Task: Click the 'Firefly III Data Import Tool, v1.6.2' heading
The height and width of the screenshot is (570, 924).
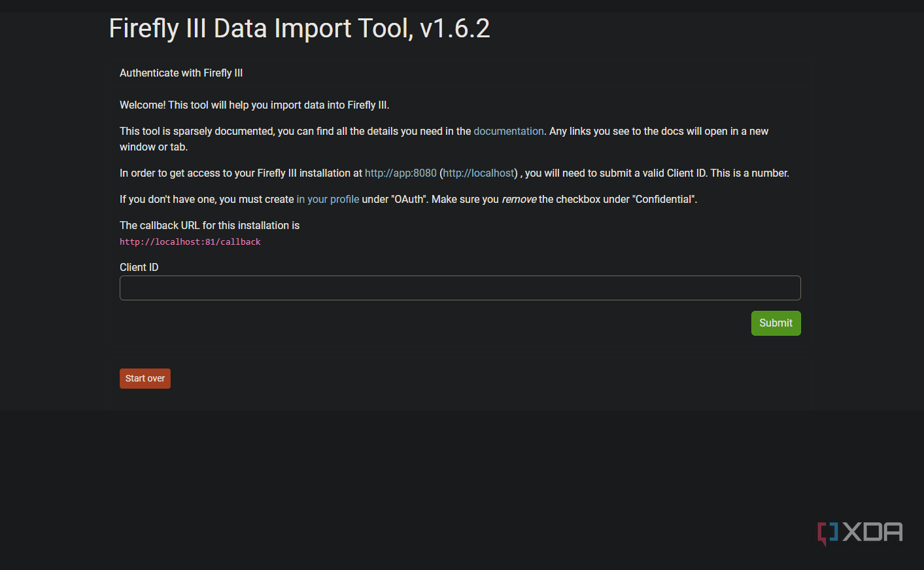Action: click(299, 28)
